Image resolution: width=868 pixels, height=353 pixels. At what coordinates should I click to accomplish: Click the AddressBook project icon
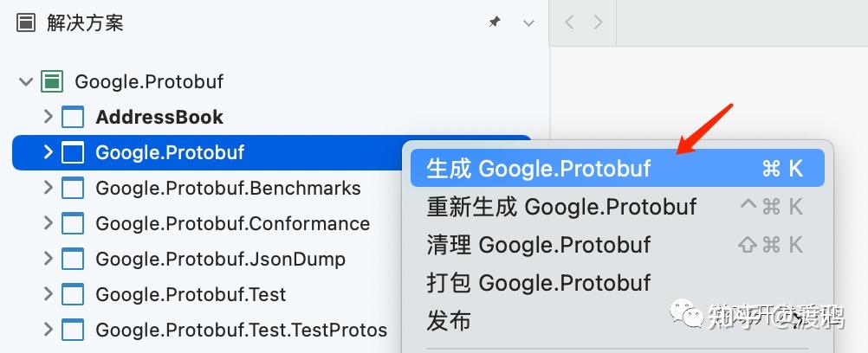coord(73,118)
